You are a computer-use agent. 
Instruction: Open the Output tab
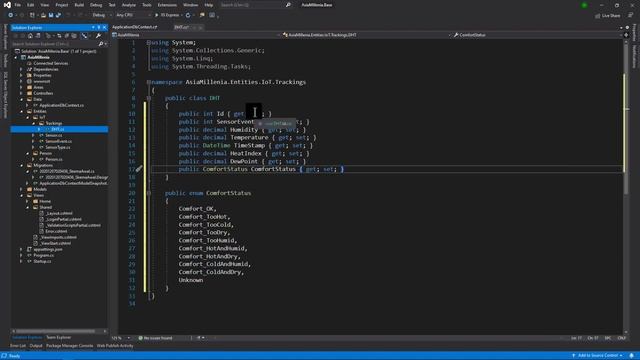[x=36, y=346]
